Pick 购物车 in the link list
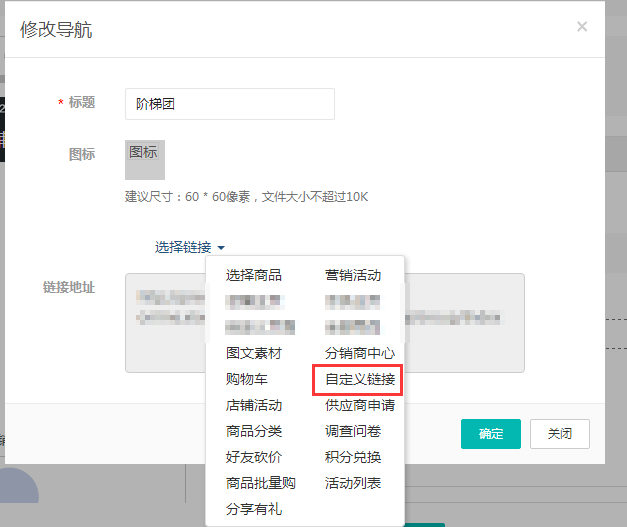This screenshot has width=627, height=527. (247, 379)
